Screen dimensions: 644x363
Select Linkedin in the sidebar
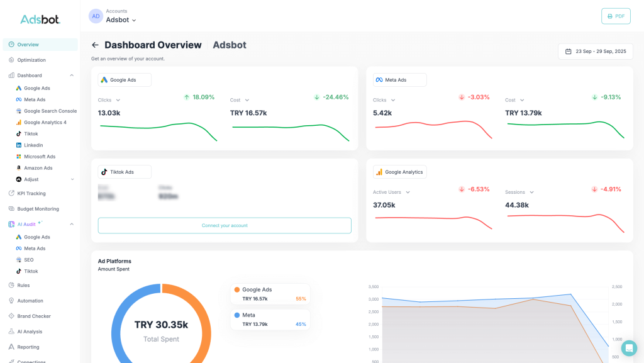coord(33,145)
